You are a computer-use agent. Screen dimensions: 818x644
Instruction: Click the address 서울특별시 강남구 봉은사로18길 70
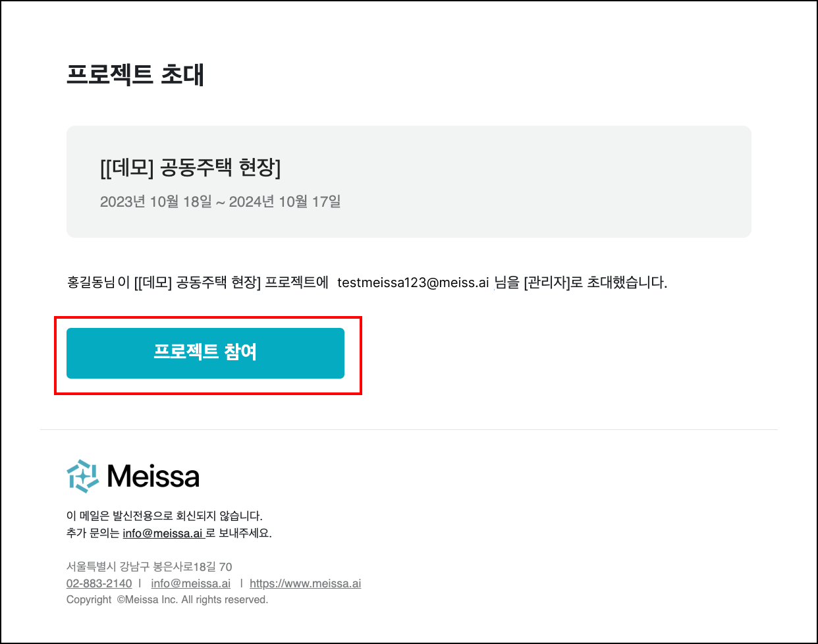149,566
